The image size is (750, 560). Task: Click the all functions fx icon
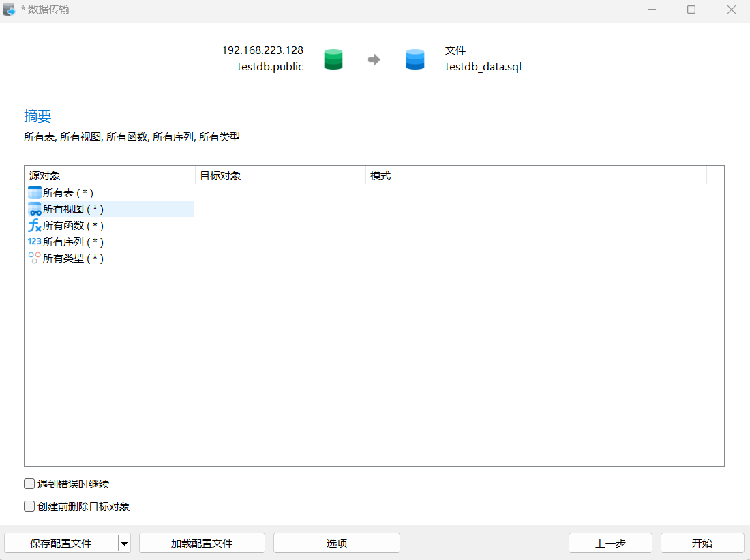pyautogui.click(x=34, y=225)
